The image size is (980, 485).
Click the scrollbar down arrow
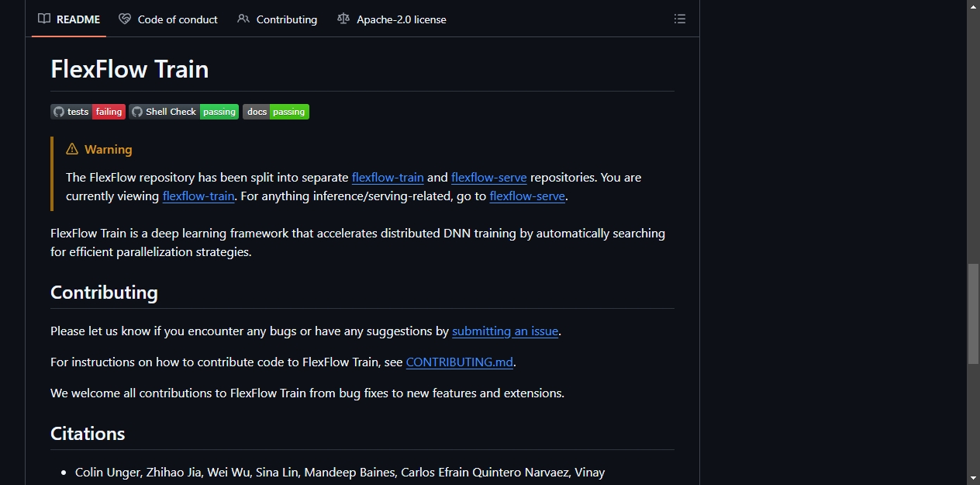click(973, 478)
